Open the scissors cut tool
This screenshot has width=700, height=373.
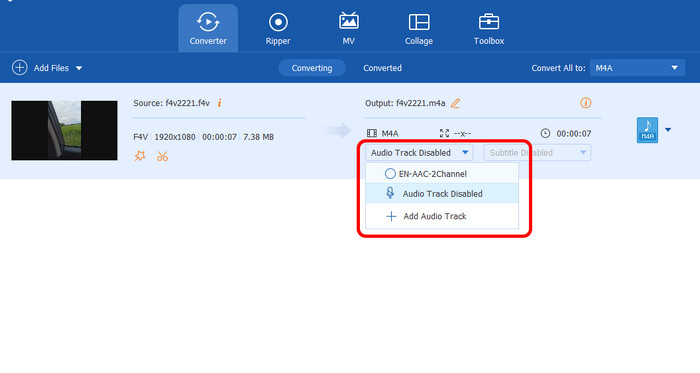click(x=162, y=156)
